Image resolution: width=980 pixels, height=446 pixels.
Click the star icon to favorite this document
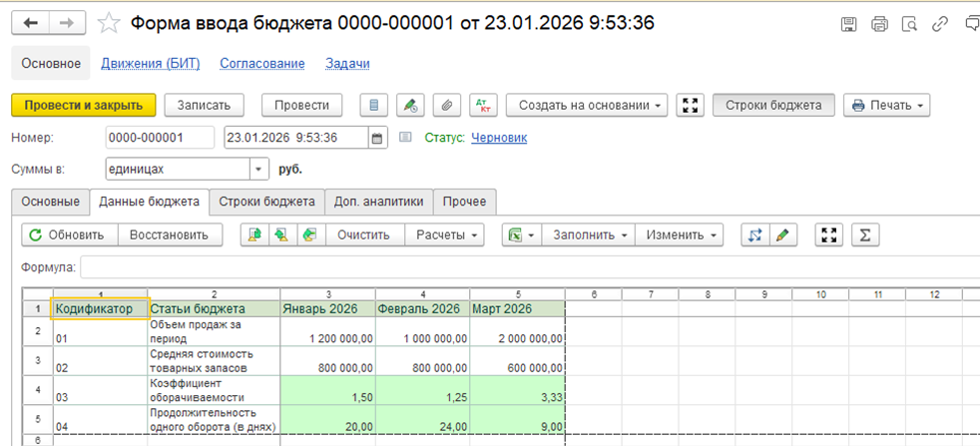tap(111, 23)
